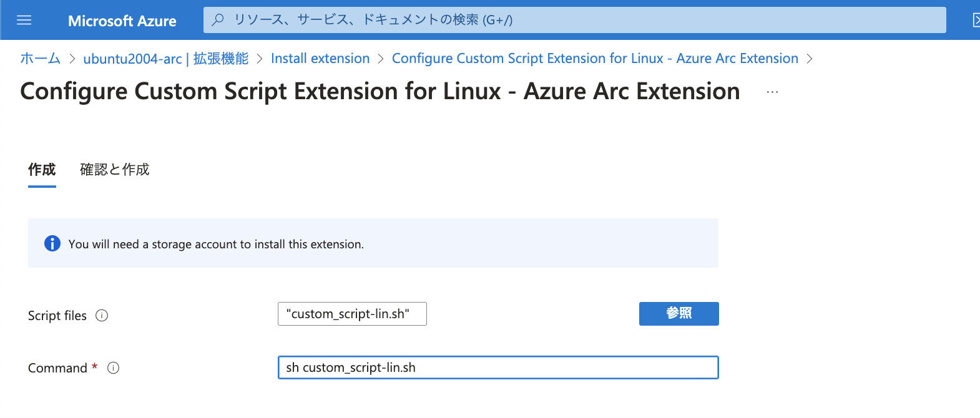Show Script files info tooltip icon
Viewport: 980px width, 418px height.
pos(102,316)
